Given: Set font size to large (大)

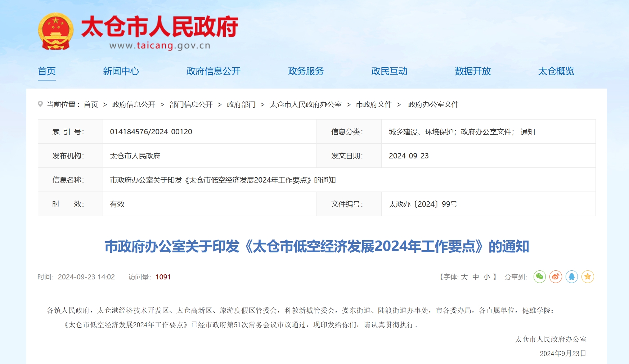Looking at the screenshot, I should pos(464,277).
